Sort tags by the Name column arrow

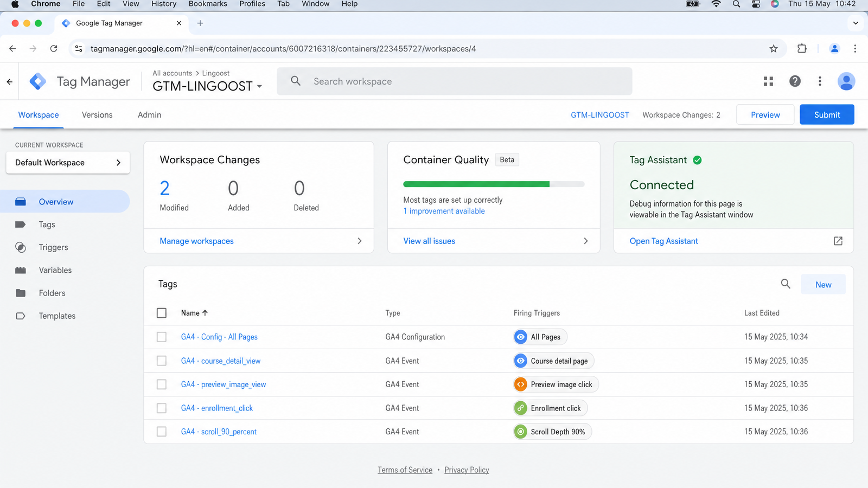pos(205,313)
